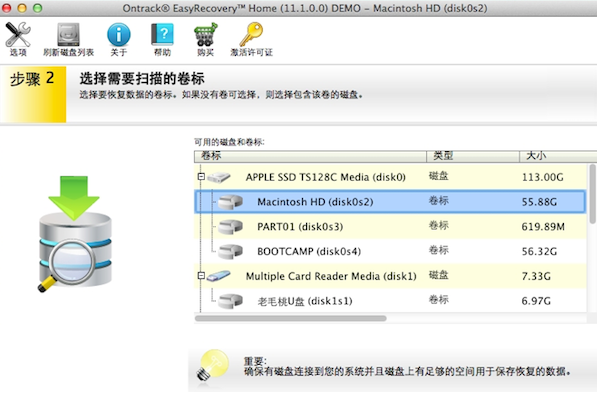Click the Macintosh HD volume icon
The image size is (602, 398).
point(230,202)
